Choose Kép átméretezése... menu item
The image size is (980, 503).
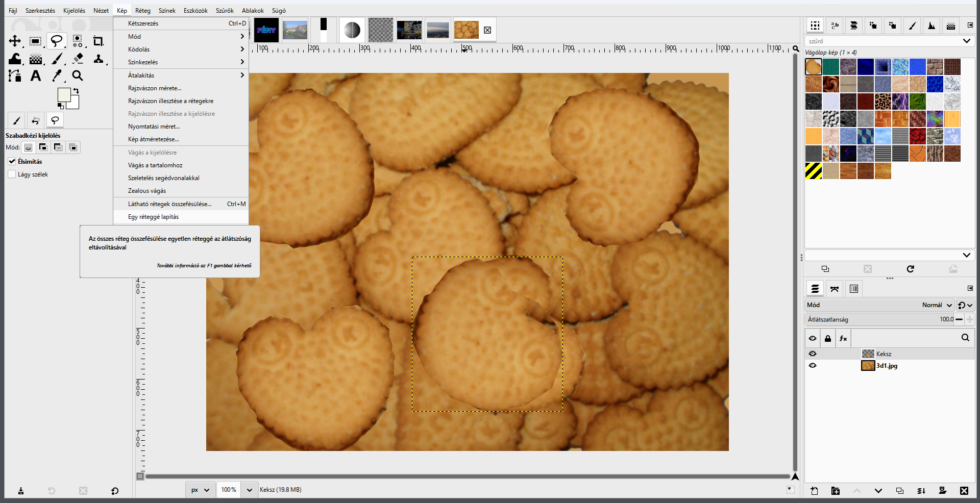tap(181, 139)
